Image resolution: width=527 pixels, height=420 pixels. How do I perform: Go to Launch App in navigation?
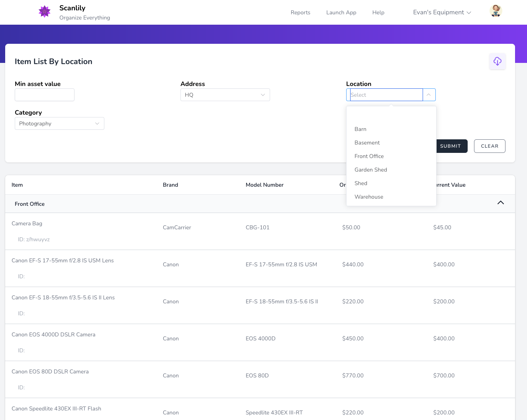[341, 12]
